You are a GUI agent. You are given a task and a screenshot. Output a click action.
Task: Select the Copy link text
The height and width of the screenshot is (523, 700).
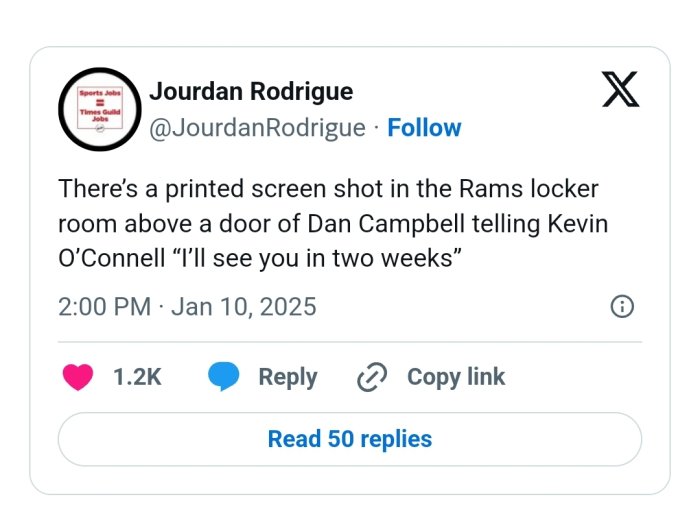coord(456,377)
